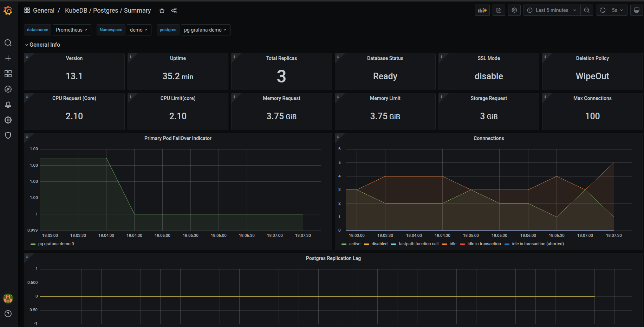
Task: Click the WipeOut deletion policy value
Action: (x=592, y=76)
